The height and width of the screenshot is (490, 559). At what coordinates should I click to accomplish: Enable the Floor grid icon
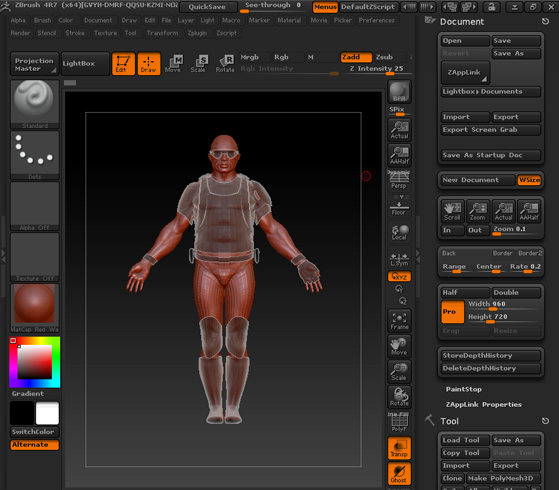pyautogui.click(x=399, y=206)
